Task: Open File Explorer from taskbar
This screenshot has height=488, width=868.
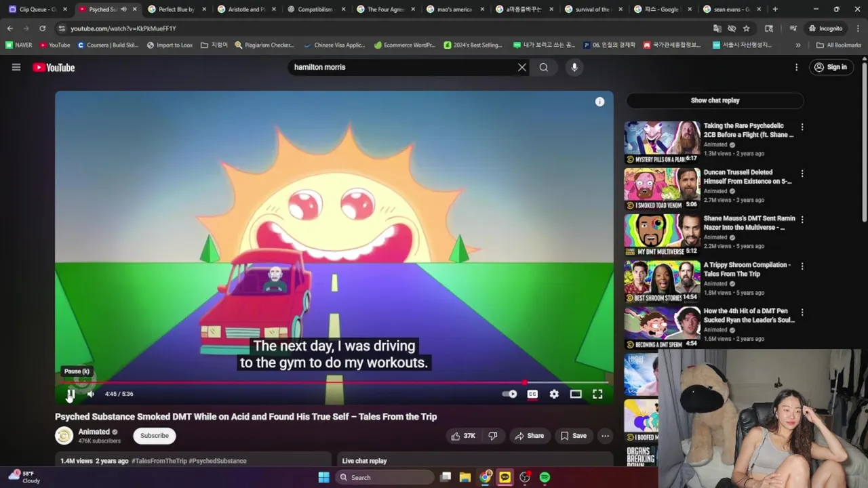Action: tap(465, 477)
